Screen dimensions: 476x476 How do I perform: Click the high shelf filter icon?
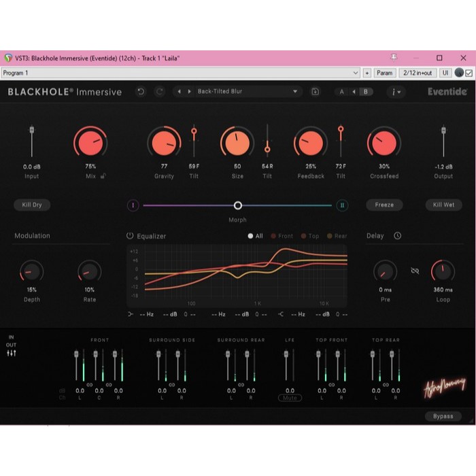(281, 314)
